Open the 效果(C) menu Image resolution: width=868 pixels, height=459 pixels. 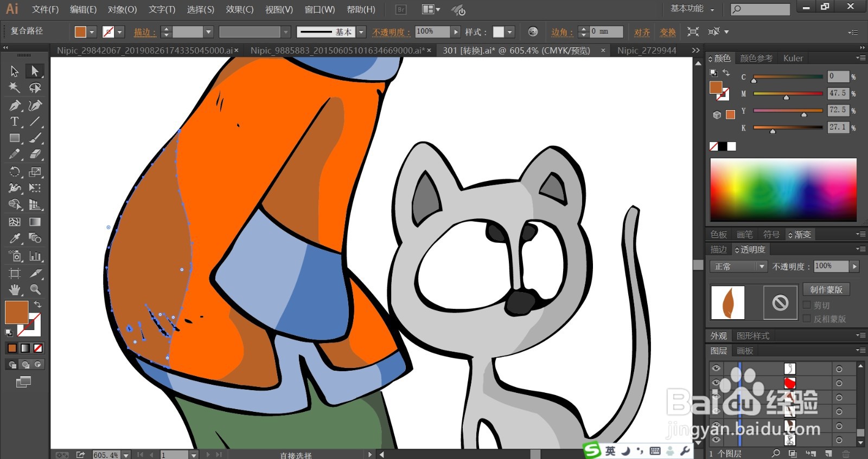[x=240, y=9]
